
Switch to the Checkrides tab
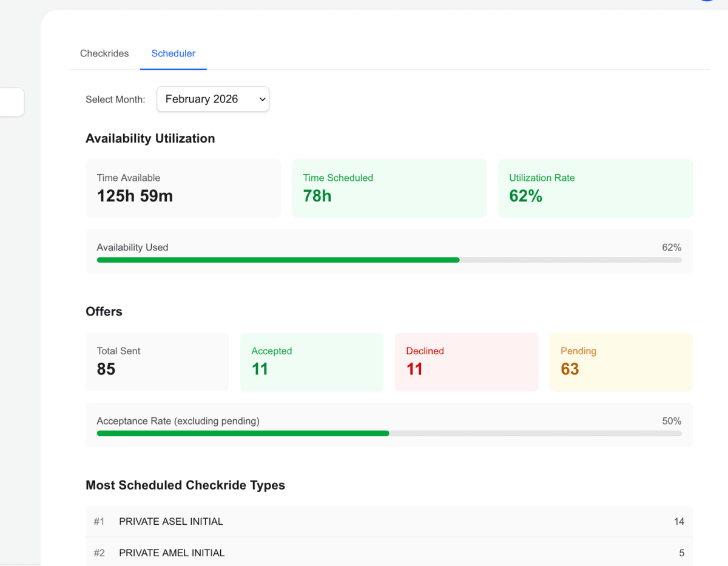104,53
